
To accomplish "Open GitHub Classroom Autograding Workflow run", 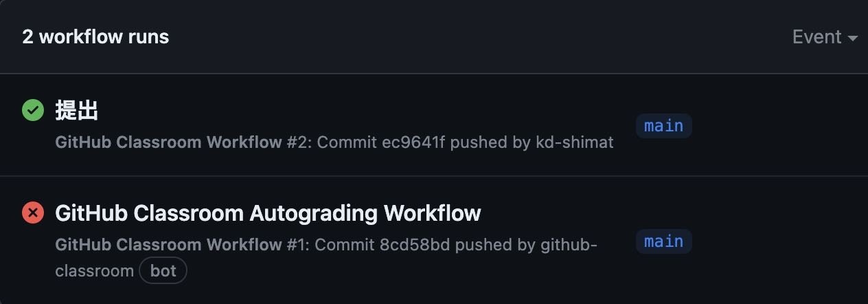I will (268, 213).
